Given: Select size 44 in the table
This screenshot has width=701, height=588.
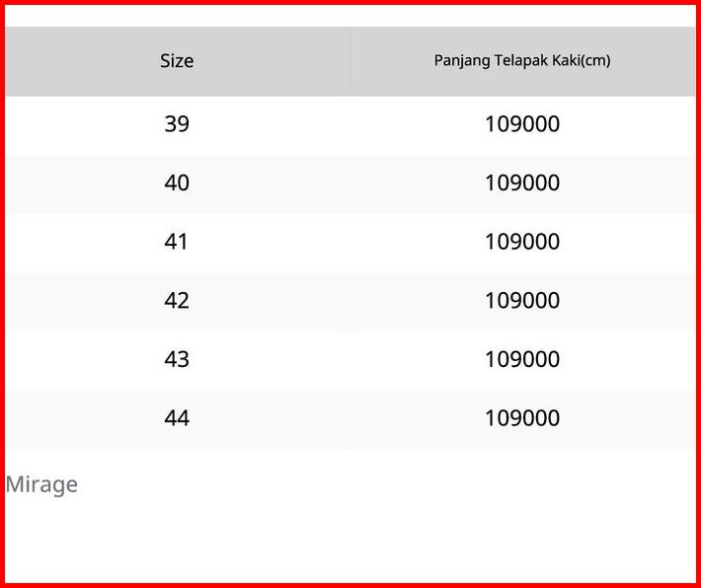Looking at the screenshot, I should (177, 418).
